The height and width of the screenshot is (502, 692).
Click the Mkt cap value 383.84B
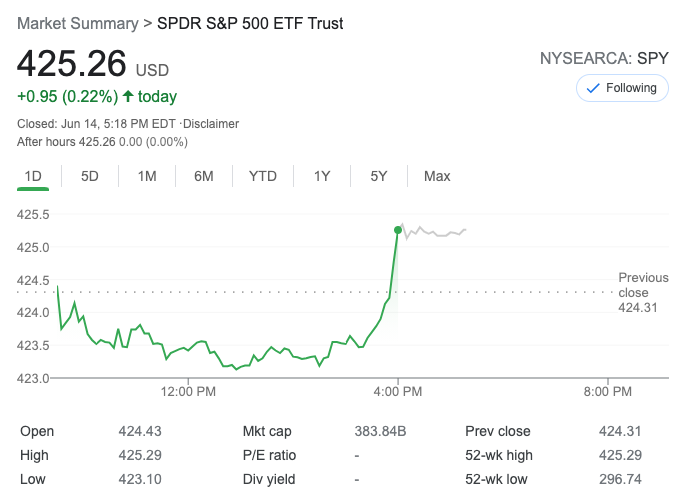click(381, 431)
